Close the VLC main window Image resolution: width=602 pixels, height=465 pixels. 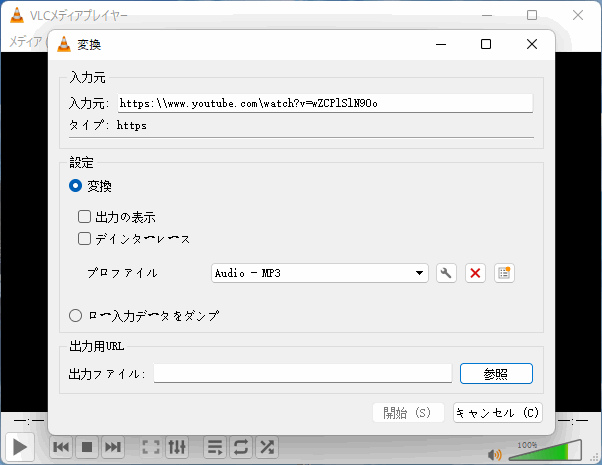coord(578,15)
